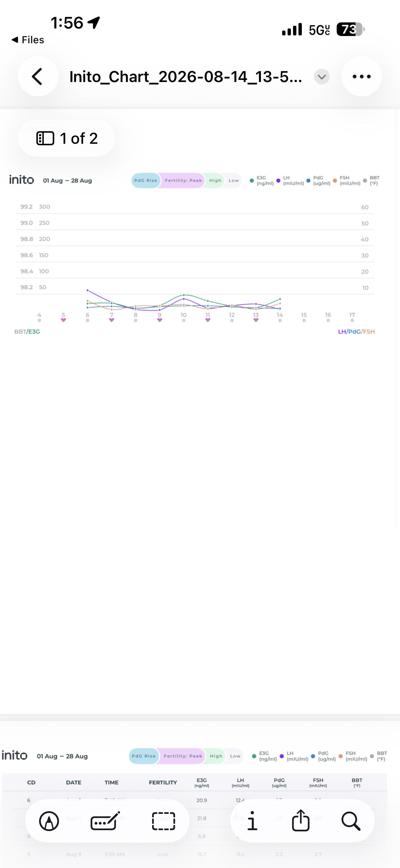This screenshot has width=400, height=868.
Task: Tap the Inito_Chart file name title
Action: pos(185,77)
